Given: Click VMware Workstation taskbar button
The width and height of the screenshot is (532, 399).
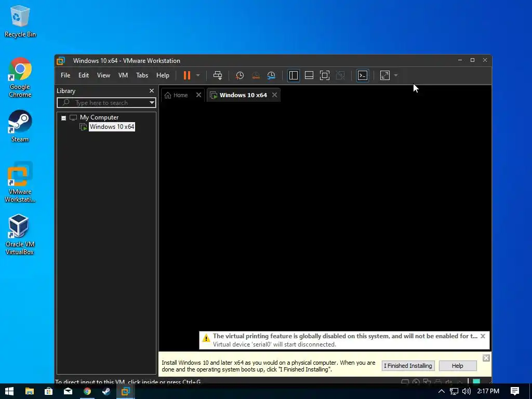Looking at the screenshot, I should (126, 391).
